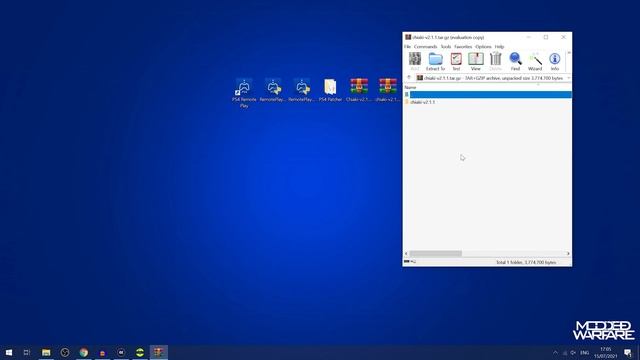
Task: Select the highlighted parent folder row
Action: click(x=487, y=94)
